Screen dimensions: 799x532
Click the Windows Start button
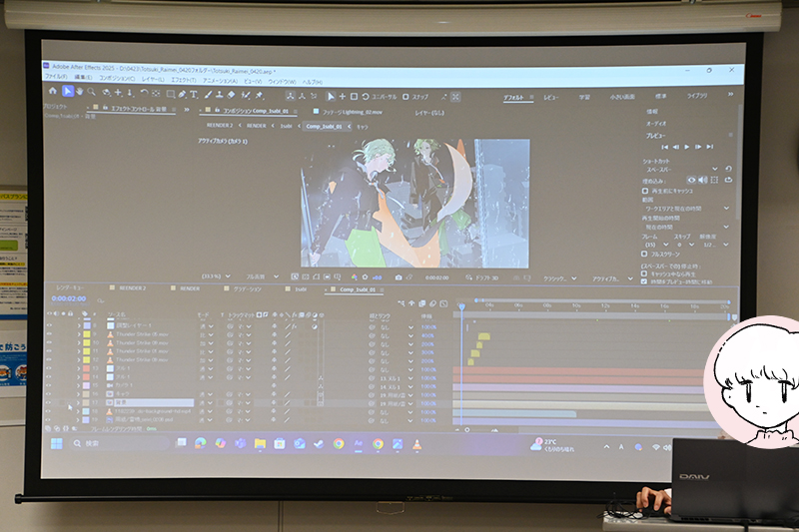pos(57,443)
